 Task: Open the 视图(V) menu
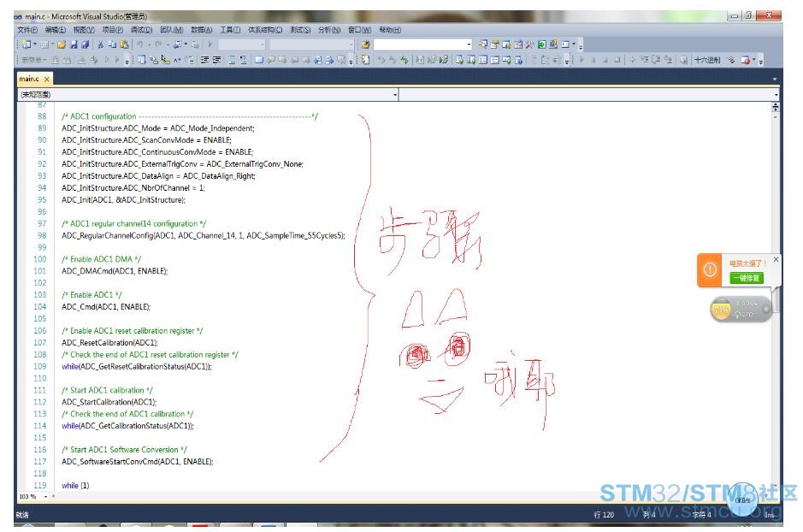pos(84,30)
